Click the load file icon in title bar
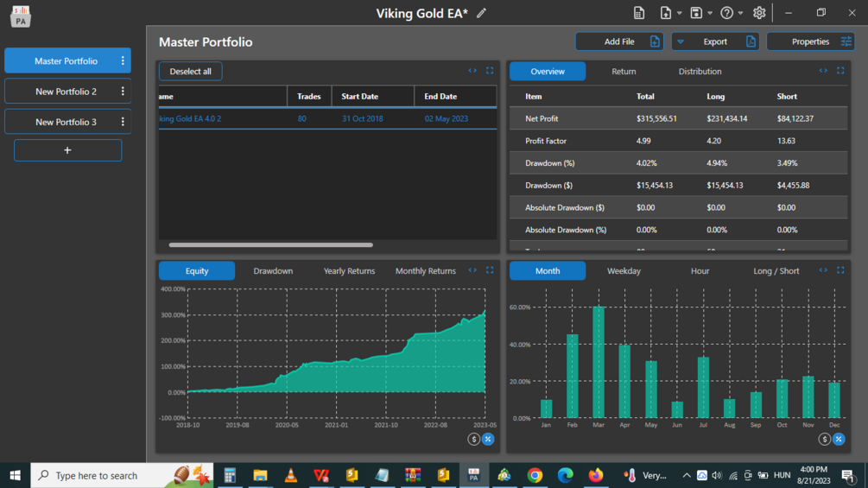Viewport: 868px width, 488px height. pyautogui.click(x=665, y=13)
